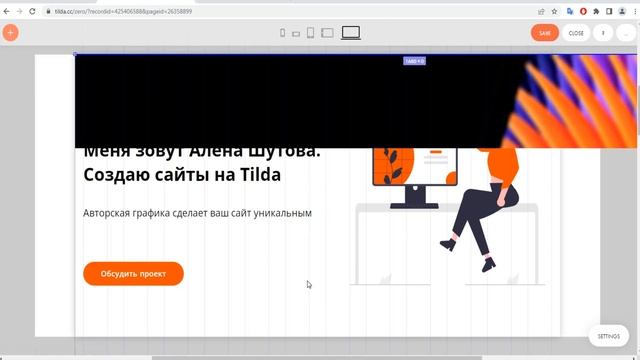640x360 pixels.
Task: Open the help question-mark button
Action: tap(603, 33)
